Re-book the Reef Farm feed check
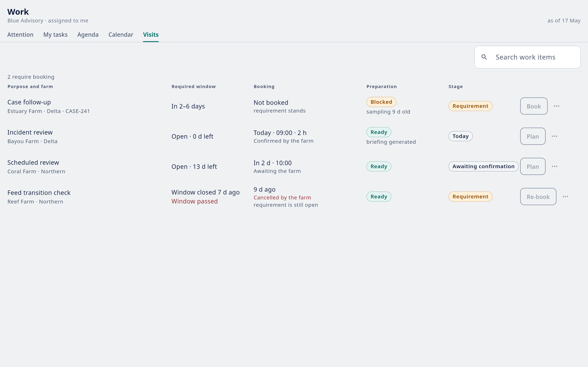This screenshot has width=588, height=367. coord(538,197)
